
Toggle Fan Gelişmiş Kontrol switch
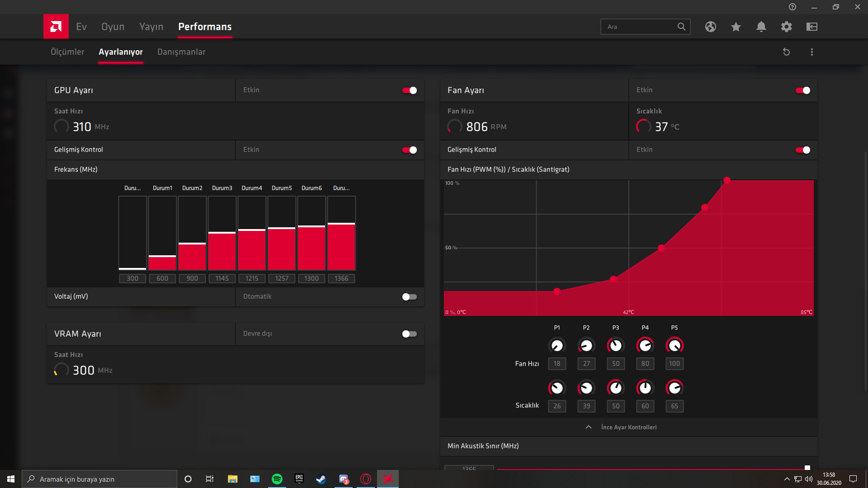[803, 150]
